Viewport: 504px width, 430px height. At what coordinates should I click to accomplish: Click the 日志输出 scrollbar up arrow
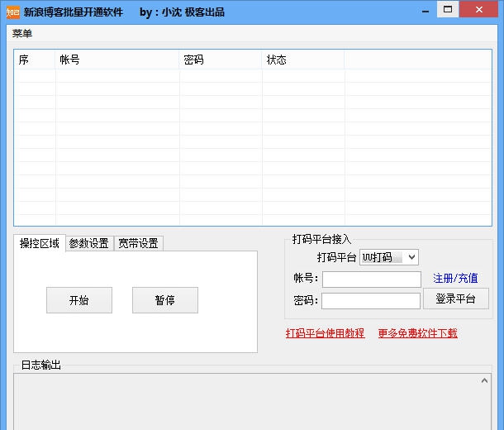click(x=485, y=381)
